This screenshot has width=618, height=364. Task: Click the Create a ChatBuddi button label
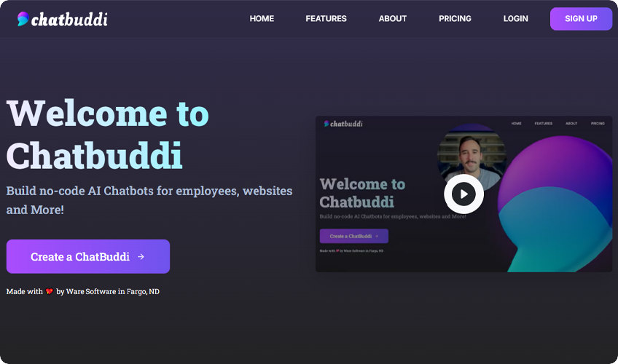pos(79,256)
